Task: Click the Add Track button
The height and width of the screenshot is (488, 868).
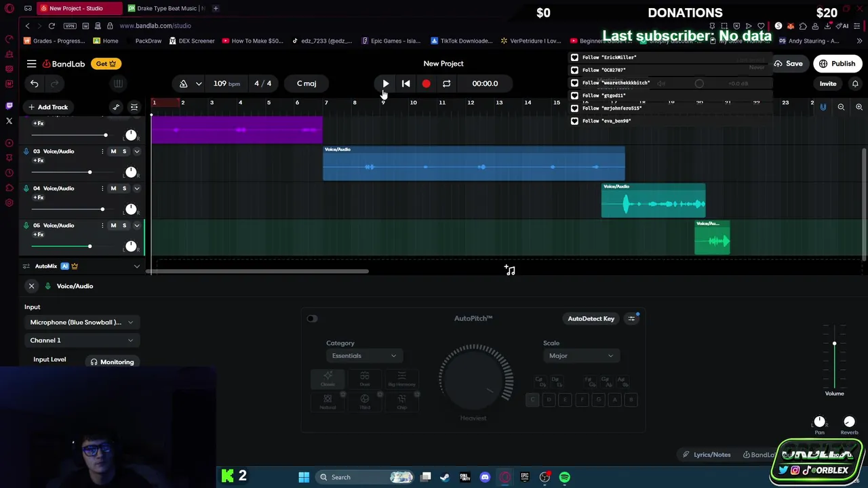Action: coord(47,107)
